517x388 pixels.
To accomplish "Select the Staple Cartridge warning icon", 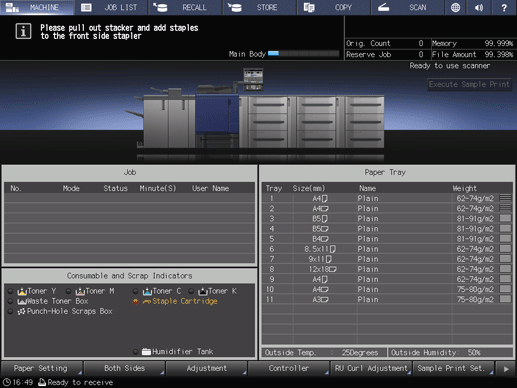I will (x=136, y=301).
